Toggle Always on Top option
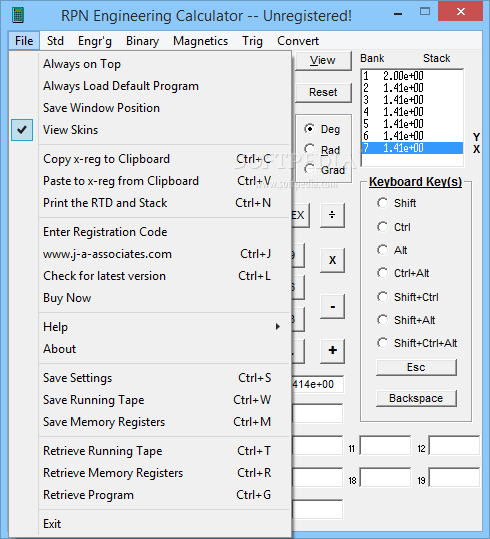490x539 pixels. (150, 64)
